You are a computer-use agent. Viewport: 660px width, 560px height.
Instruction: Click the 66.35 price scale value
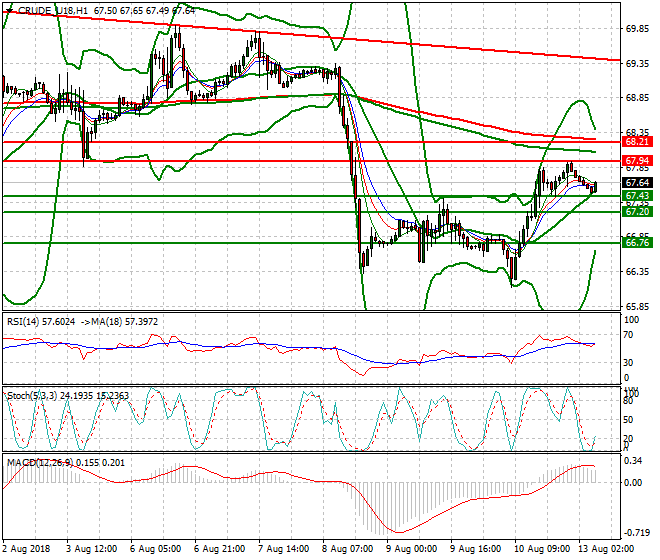pyautogui.click(x=638, y=272)
